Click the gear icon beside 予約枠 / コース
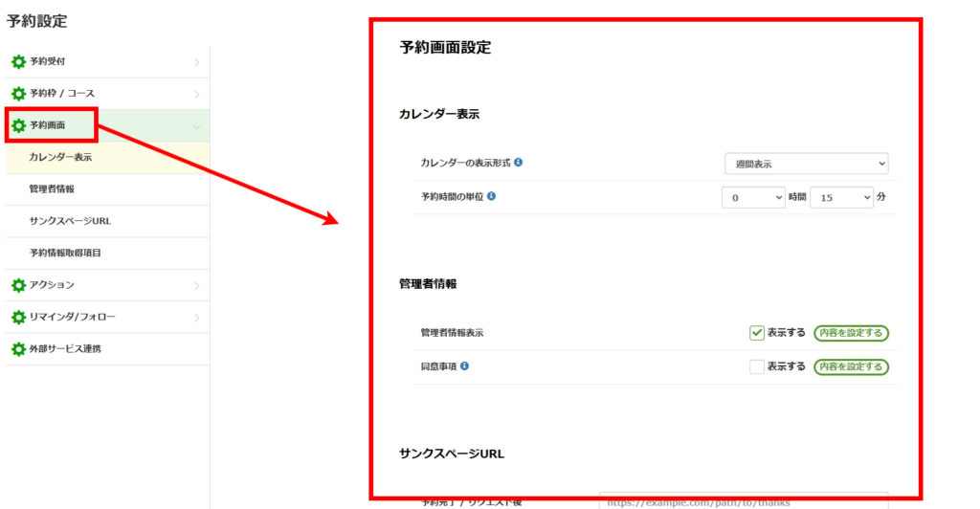This screenshot has width=980, height=509. point(18,94)
